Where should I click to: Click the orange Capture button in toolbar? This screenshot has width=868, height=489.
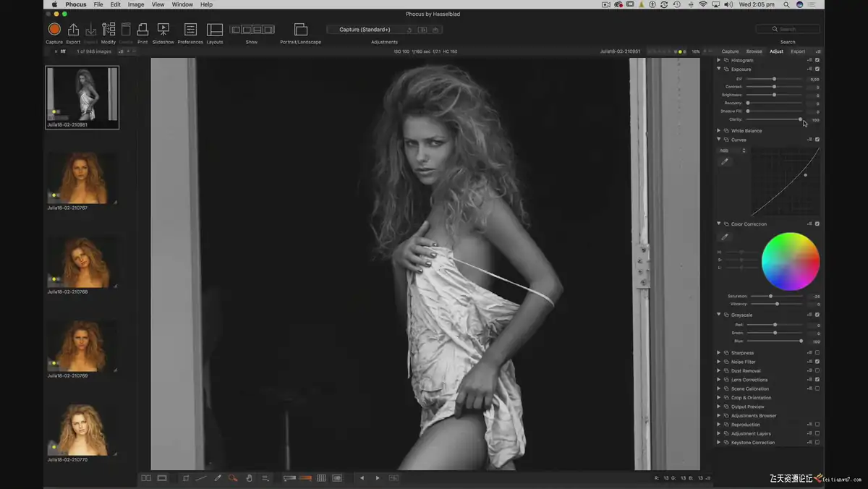coord(54,29)
